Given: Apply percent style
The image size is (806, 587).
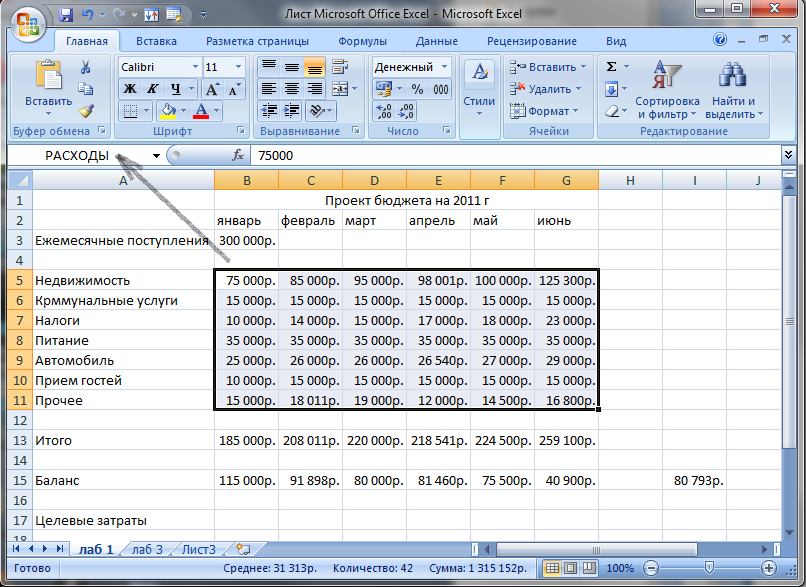Looking at the screenshot, I should tap(417, 89).
